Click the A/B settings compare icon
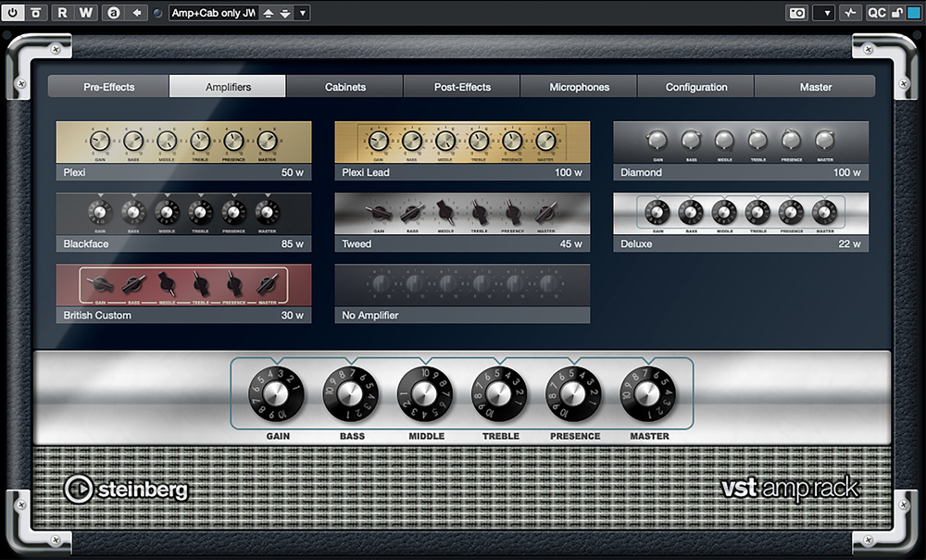 114,13
